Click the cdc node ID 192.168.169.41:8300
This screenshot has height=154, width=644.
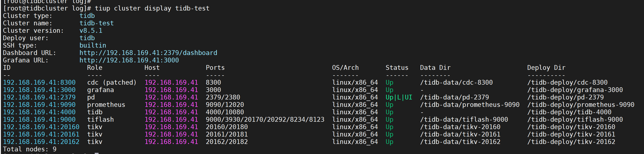point(39,82)
